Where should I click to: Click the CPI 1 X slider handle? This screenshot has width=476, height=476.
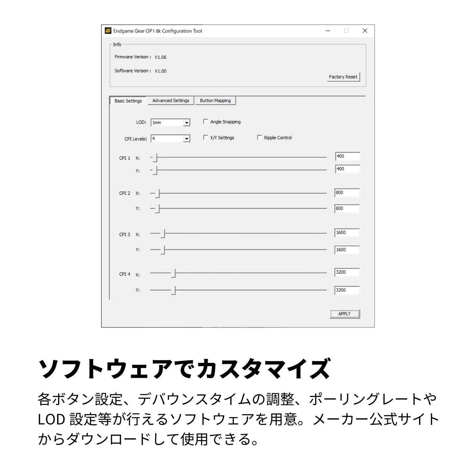155,158
